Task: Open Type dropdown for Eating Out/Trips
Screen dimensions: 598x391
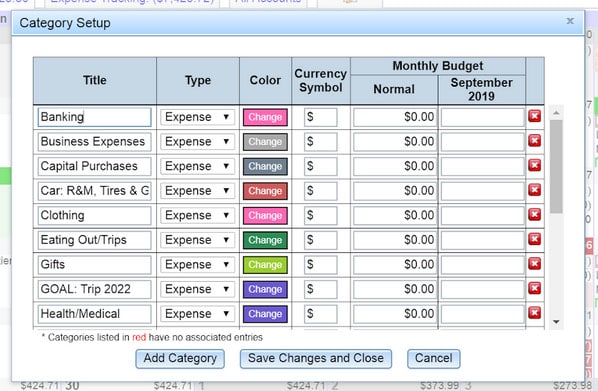Action: [x=197, y=240]
